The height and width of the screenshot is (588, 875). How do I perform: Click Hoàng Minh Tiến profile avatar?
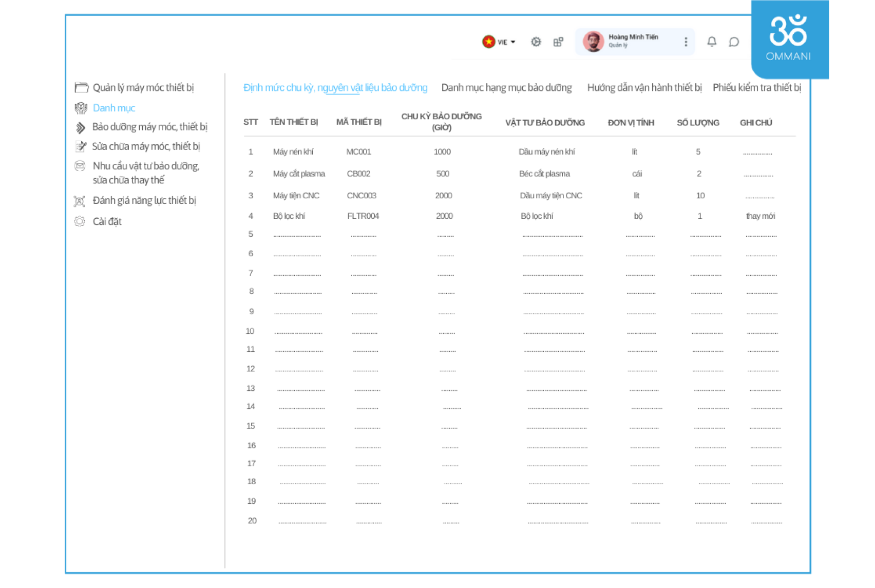[x=593, y=42]
